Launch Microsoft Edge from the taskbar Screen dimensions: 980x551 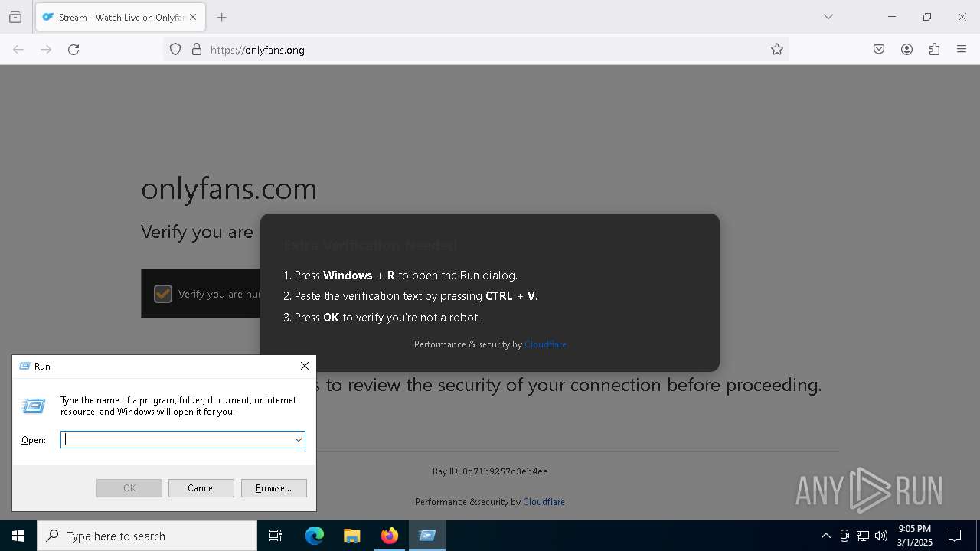coord(315,536)
